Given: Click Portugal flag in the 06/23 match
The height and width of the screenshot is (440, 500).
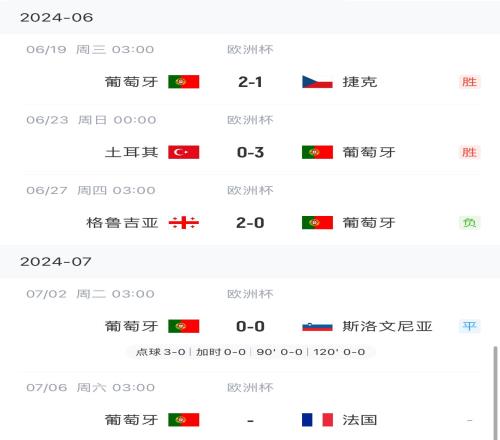Looking at the screenshot, I should point(317,152).
